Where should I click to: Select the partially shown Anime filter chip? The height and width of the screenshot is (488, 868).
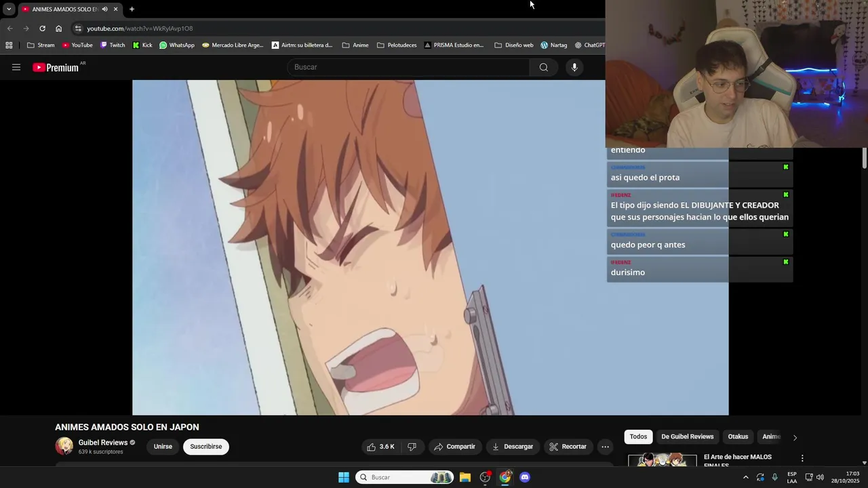coord(771,437)
